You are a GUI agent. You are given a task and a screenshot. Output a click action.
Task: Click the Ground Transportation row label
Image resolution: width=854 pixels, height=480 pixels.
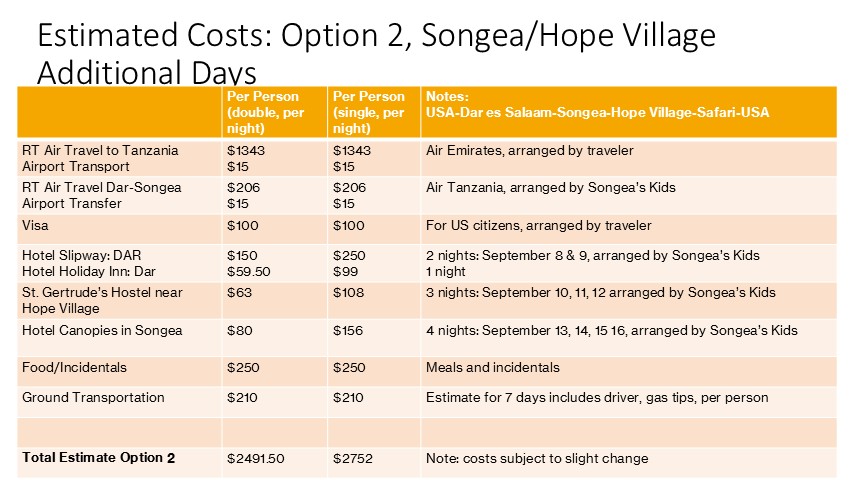coord(93,398)
